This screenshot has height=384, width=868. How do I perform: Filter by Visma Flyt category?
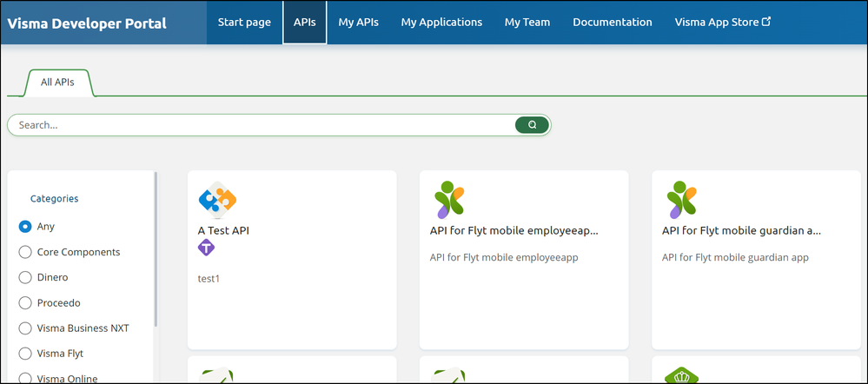(25, 353)
